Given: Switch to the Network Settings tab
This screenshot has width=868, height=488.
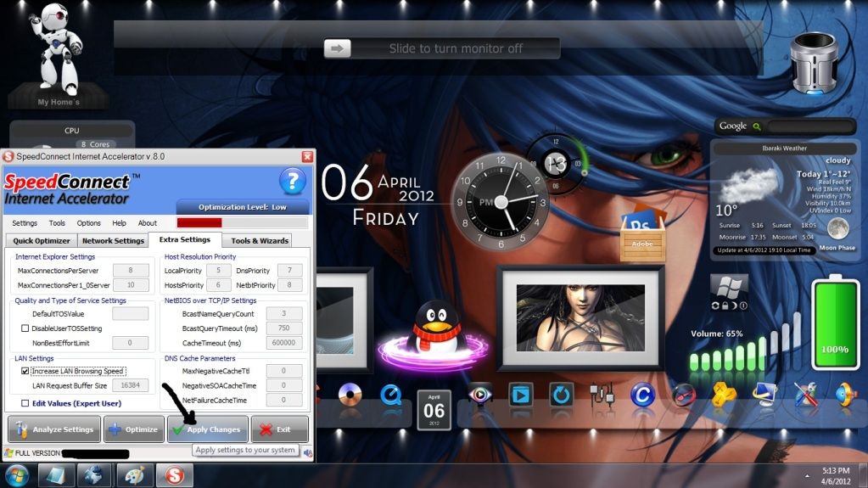Looking at the screenshot, I should coord(113,240).
